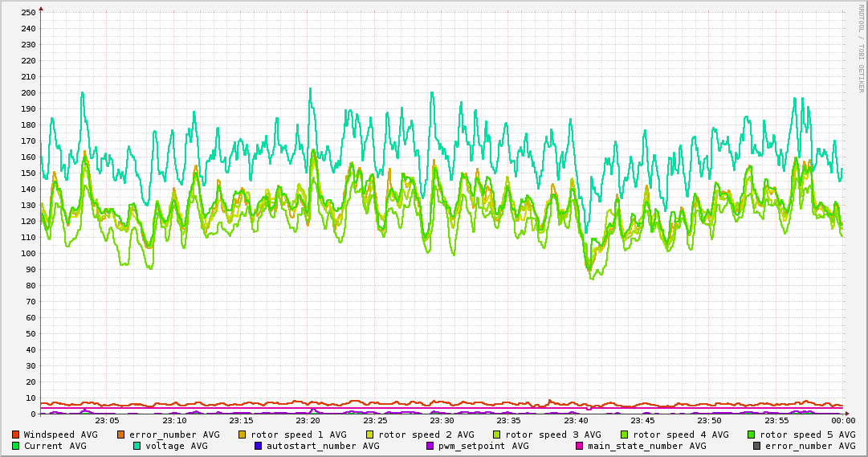Click the 23:10 time axis label
This screenshot has width=868, height=457.
174,421
